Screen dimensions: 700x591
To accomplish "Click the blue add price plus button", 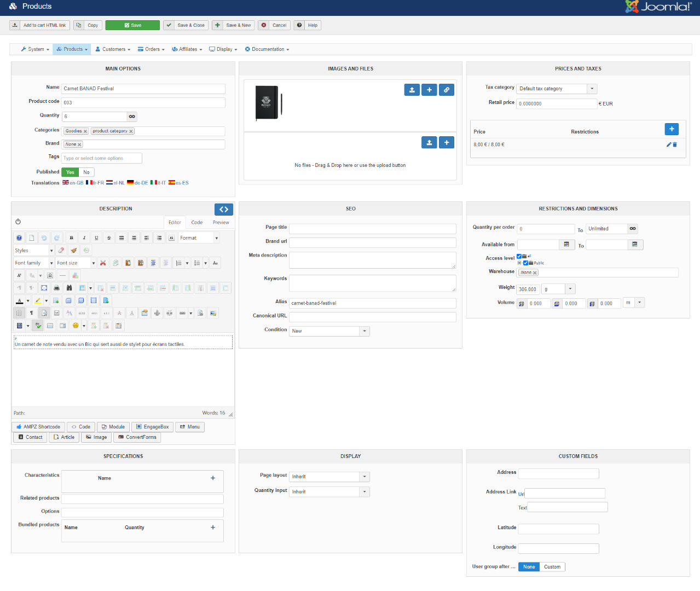I will (x=672, y=129).
